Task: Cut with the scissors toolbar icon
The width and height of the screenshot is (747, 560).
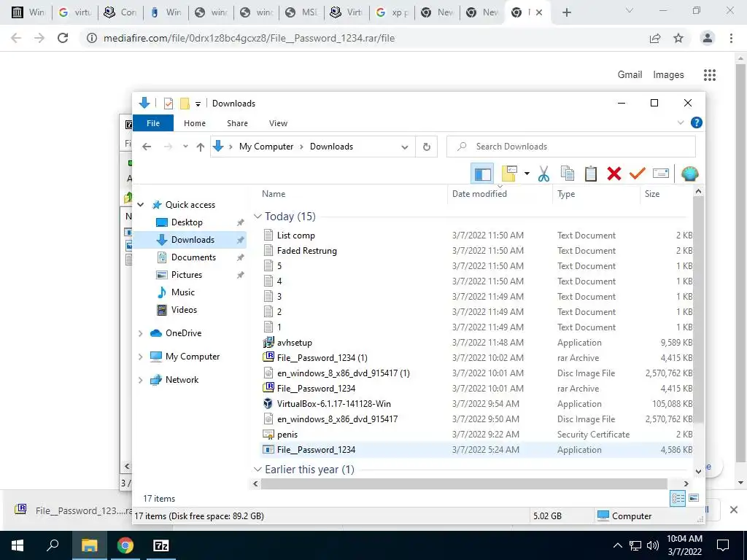Action: tap(543, 174)
